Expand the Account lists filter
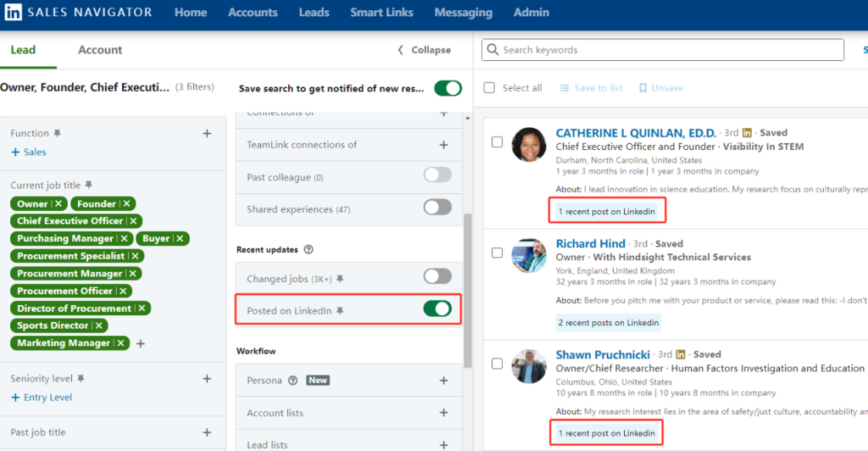 click(443, 412)
